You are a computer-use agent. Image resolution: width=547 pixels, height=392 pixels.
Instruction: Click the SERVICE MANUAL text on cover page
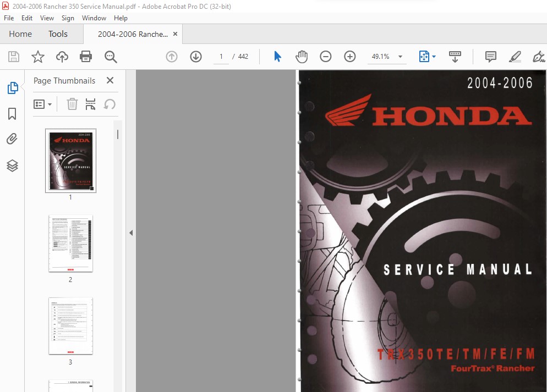tap(458, 269)
